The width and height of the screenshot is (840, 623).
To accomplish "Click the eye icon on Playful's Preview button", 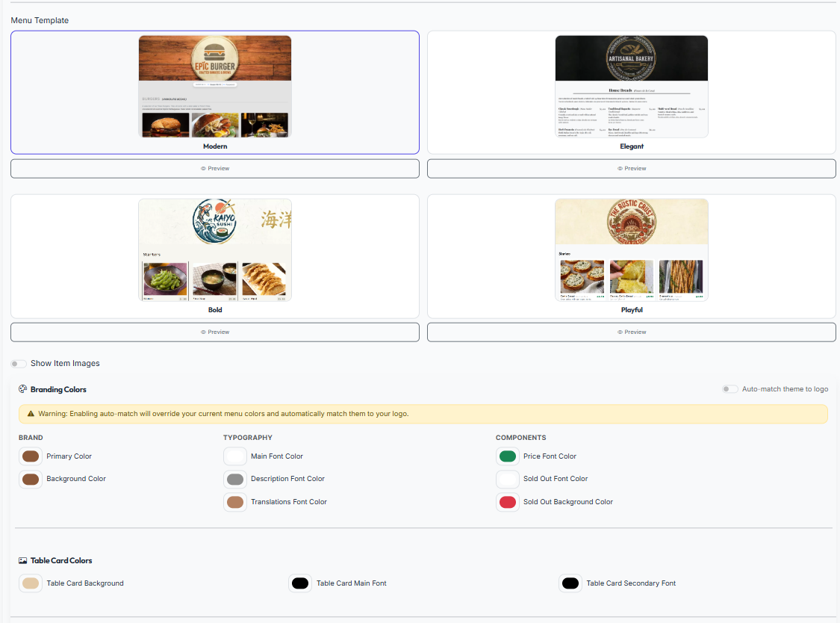I will pos(620,332).
